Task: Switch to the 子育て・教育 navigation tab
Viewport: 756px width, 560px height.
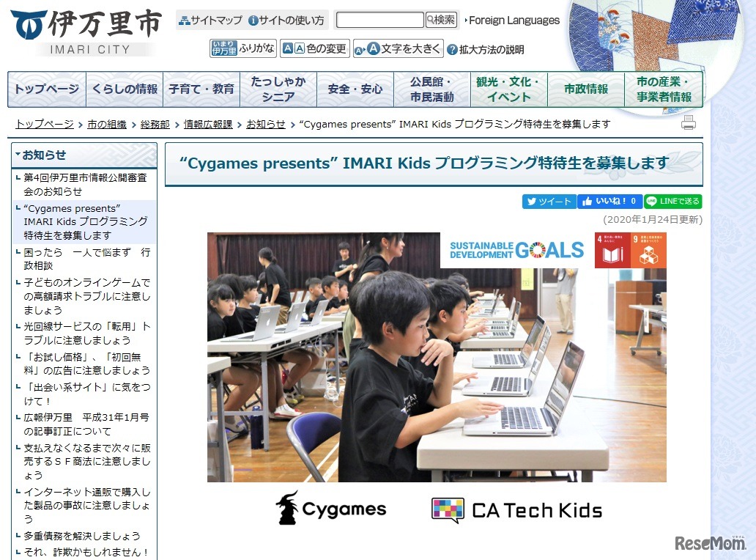Action: (x=200, y=88)
